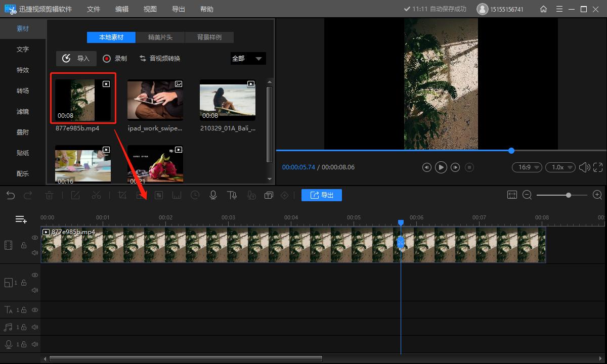The width and height of the screenshot is (607, 364).
Task: Mute the music track speaker icon
Action: click(x=35, y=327)
